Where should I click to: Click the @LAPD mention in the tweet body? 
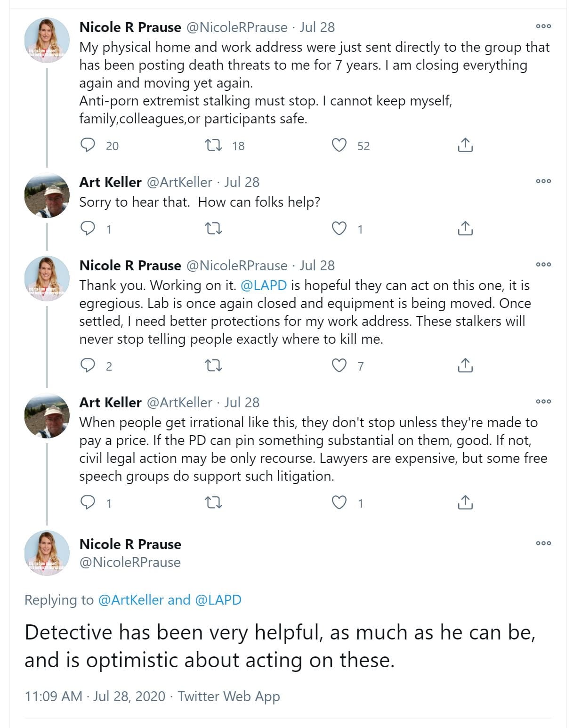click(x=264, y=285)
